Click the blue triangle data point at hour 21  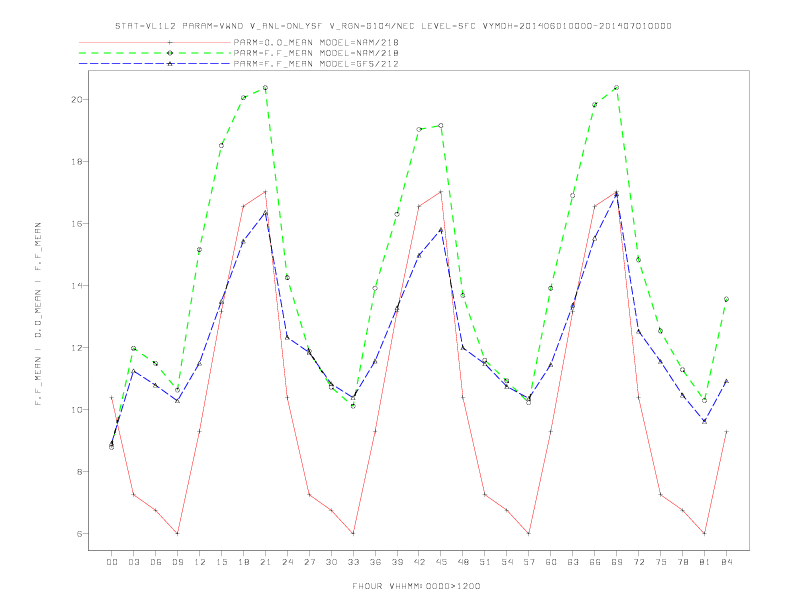pyautogui.click(x=265, y=213)
